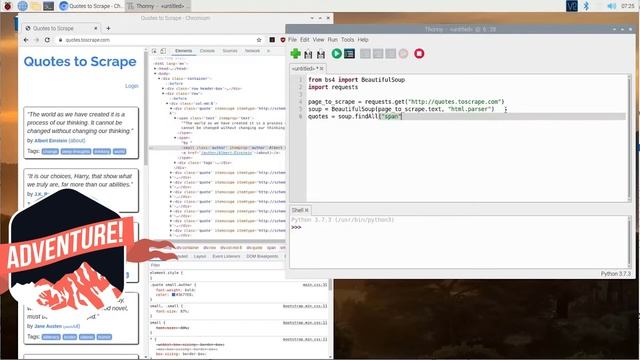Open Thonny's Run menu

(x=333, y=40)
